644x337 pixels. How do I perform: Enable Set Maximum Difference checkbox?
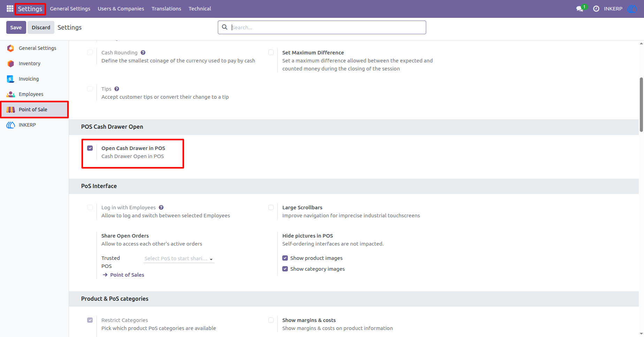tap(271, 53)
